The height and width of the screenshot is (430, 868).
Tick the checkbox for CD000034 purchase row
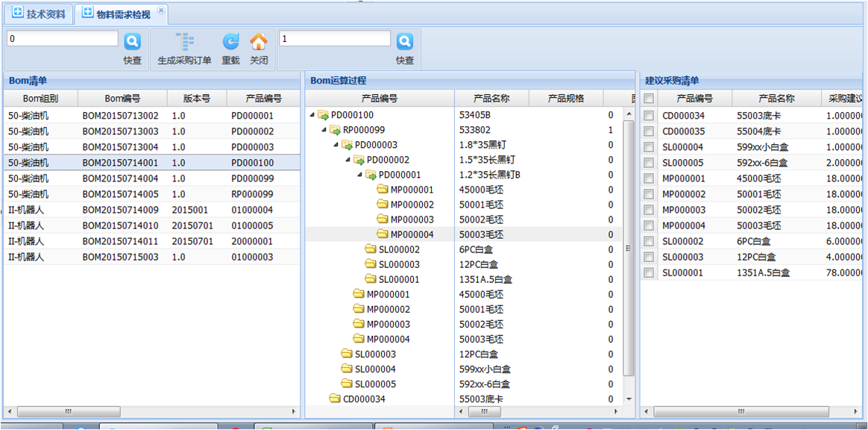click(x=649, y=116)
